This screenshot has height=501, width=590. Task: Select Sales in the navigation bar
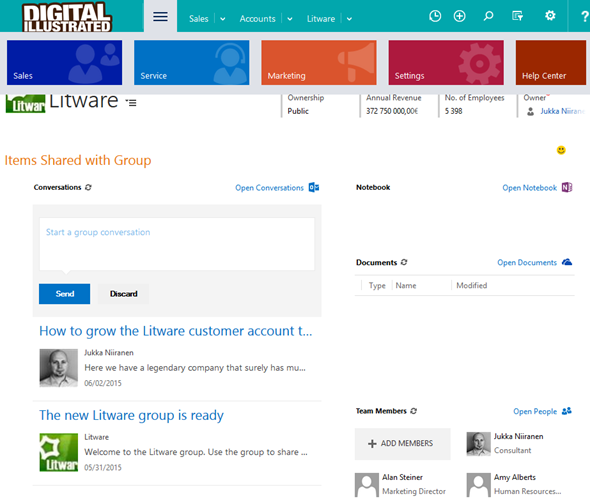click(x=199, y=18)
